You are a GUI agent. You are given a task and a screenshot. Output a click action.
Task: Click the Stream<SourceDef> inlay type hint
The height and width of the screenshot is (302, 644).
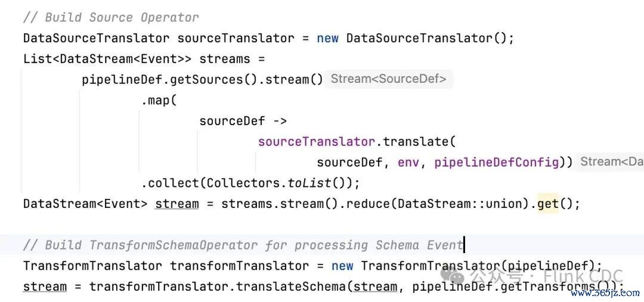point(388,79)
